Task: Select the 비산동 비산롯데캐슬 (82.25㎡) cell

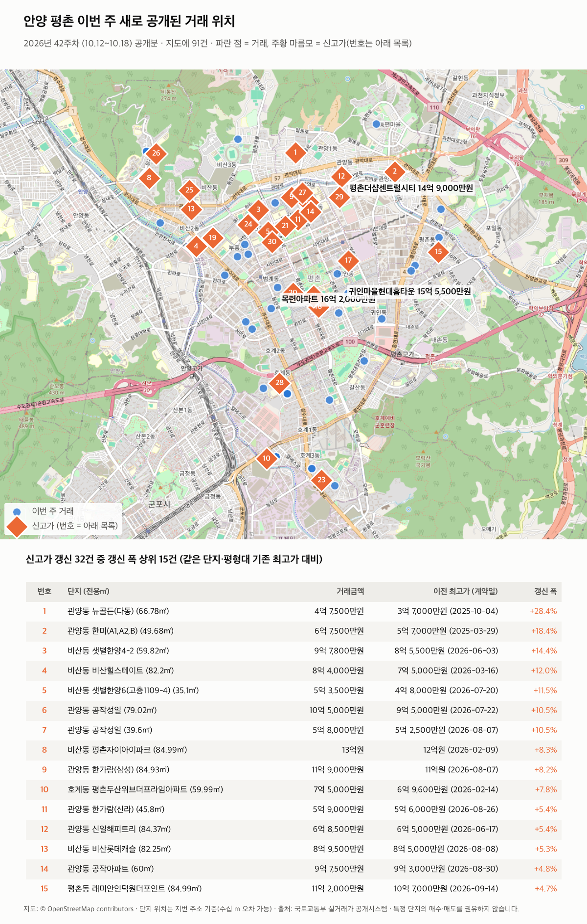Action: pyautogui.click(x=119, y=849)
